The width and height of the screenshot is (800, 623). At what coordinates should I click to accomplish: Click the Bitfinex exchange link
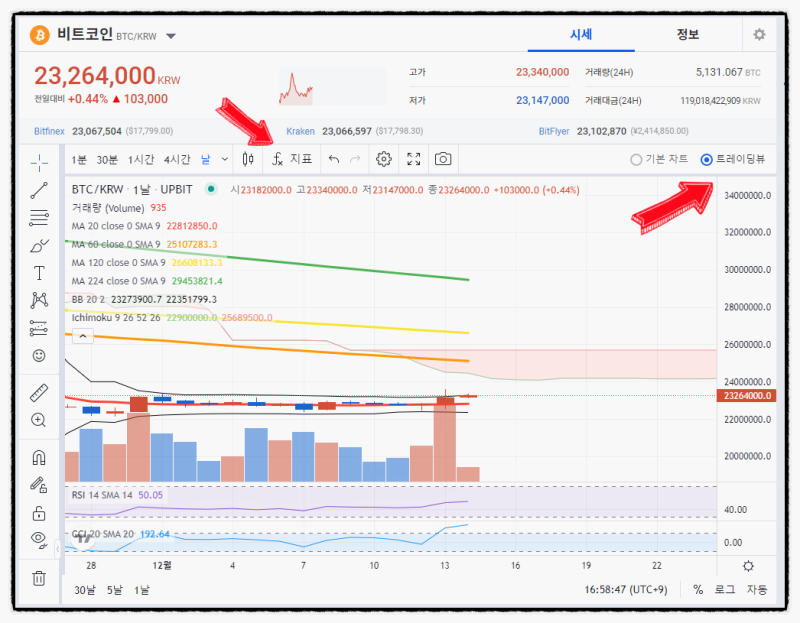[49, 131]
